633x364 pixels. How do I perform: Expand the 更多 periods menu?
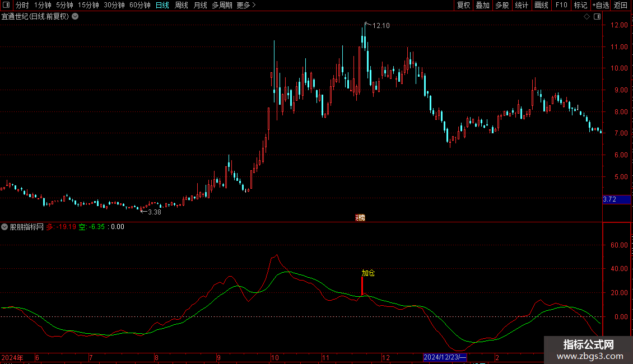coord(246,5)
